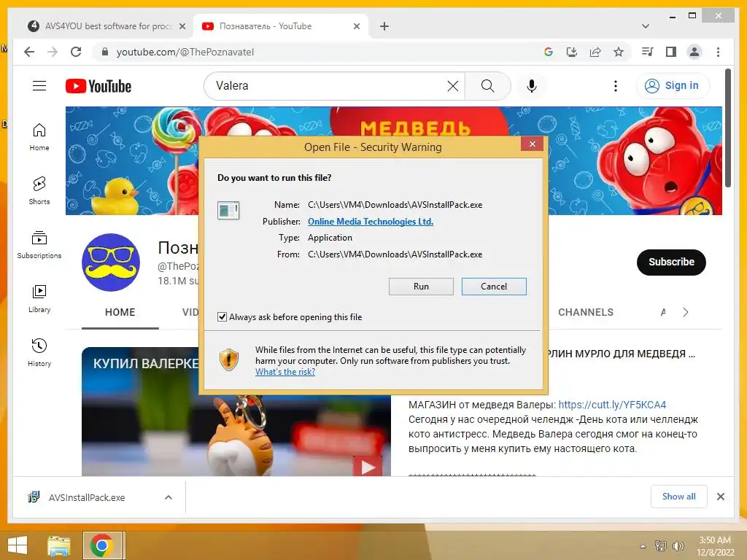Show more channel tabs with right chevron
Viewport: 747px width, 560px height.
tap(685, 312)
